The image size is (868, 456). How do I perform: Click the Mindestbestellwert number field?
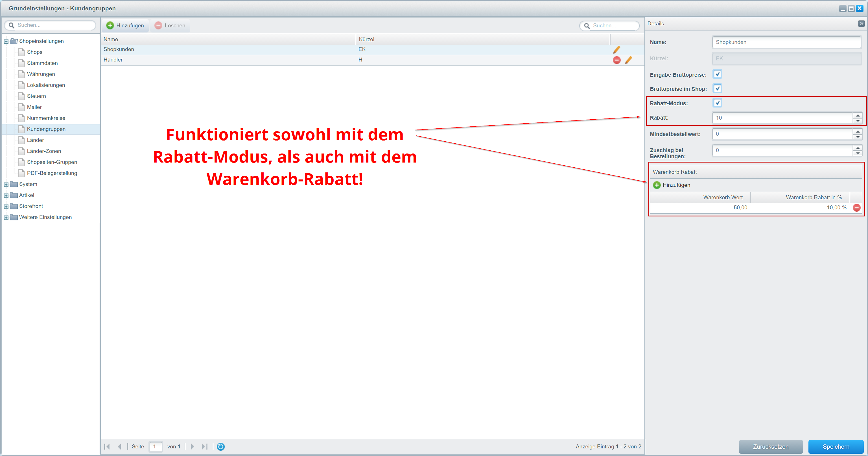click(x=782, y=134)
